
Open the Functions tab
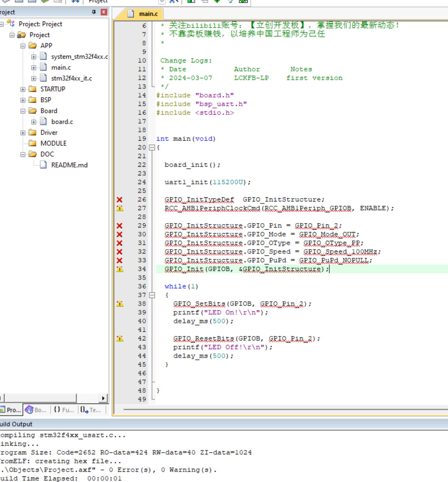(64, 410)
